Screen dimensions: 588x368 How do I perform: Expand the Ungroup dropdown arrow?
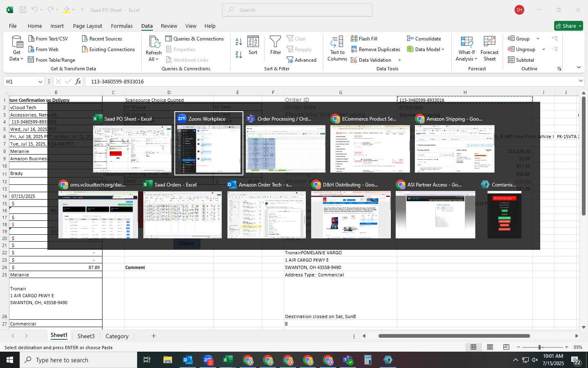click(x=543, y=49)
